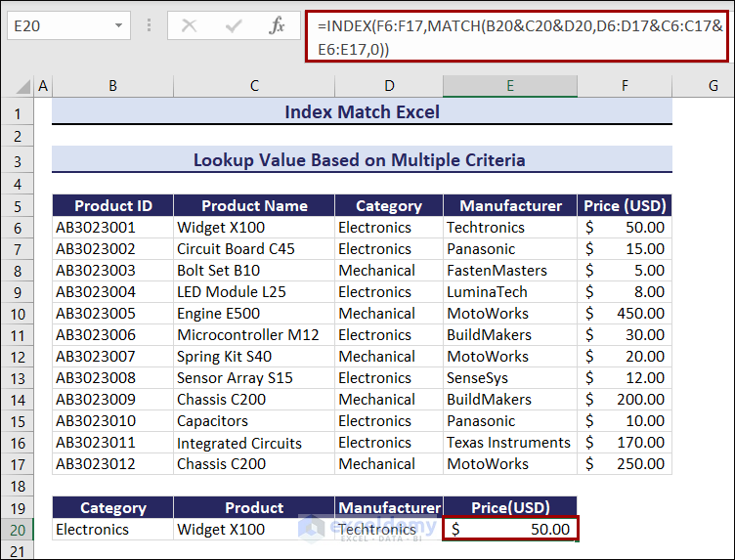Expand the Name Box dropdown arrow
The image size is (735, 560).
pyautogui.click(x=119, y=26)
